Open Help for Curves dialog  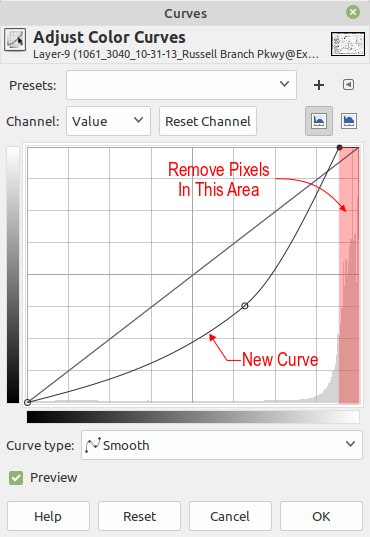coord(48,516)
